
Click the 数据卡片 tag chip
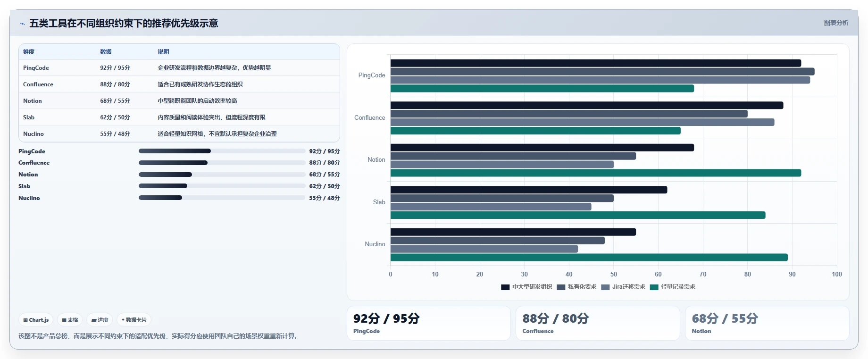134,320
